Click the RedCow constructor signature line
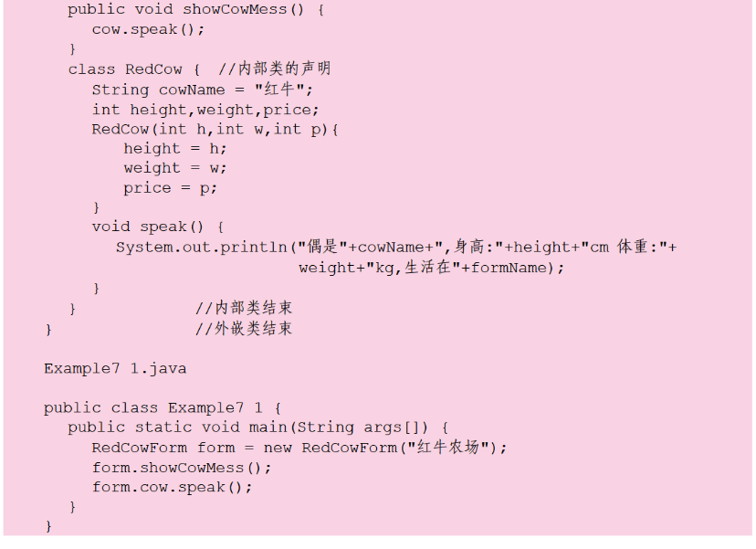 [215, 130]
